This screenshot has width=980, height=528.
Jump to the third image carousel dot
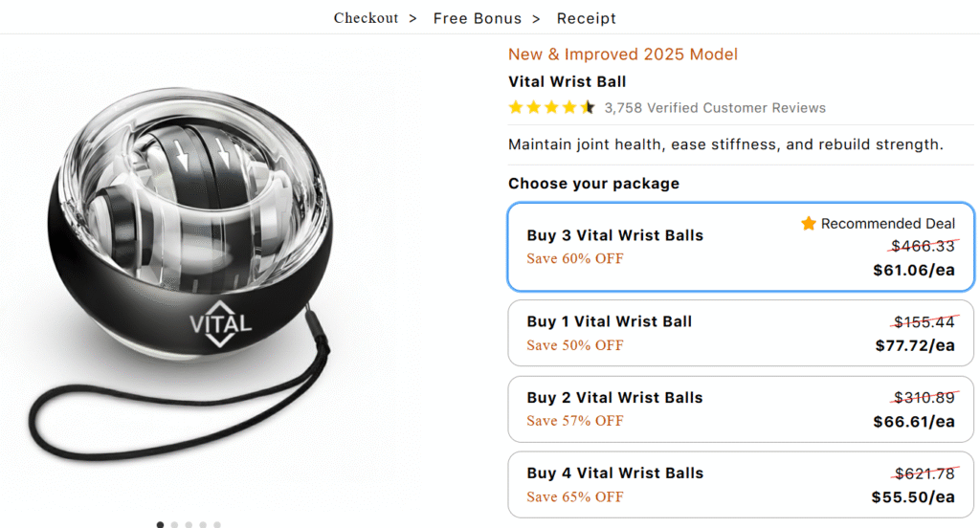(189, 524)
